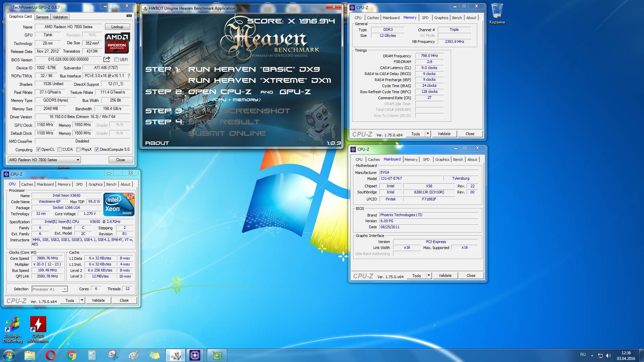Click OPEN CPU-Z in the Heaven app
This screenshot has height=362, width=644.
pyautogui.click(x=220, y=92)
